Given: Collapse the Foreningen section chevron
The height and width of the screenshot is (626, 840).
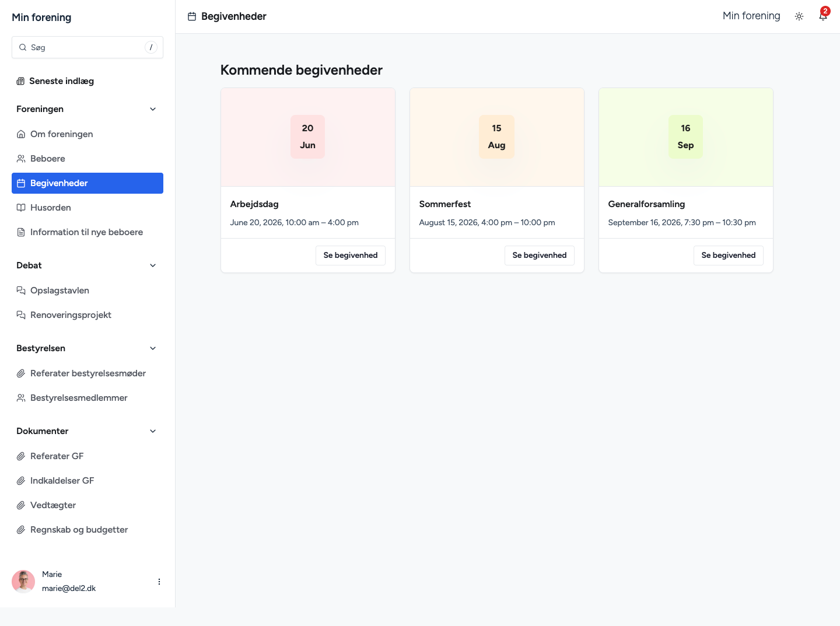Looking at the screenshot, I should point(153,109).
